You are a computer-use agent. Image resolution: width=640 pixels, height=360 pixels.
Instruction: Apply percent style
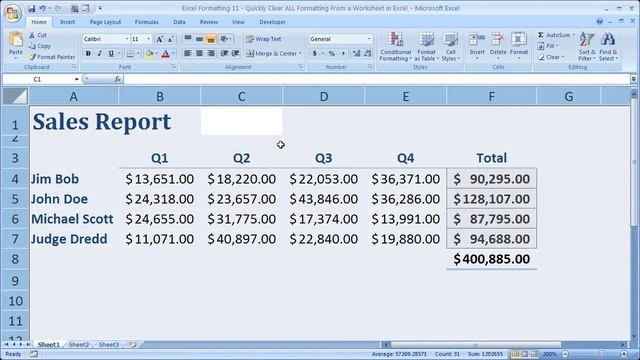click(332, 53)
